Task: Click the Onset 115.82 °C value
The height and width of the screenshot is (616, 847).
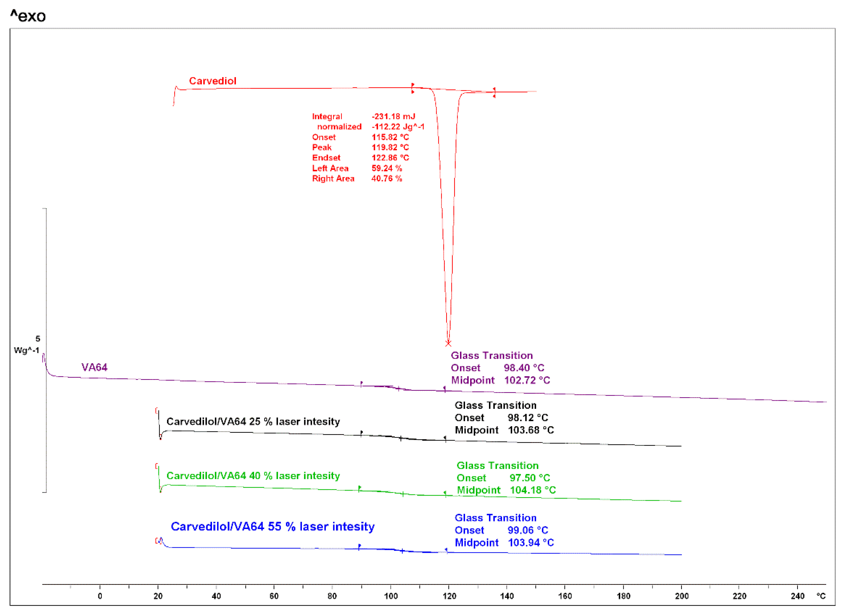Action: click(390, 137)
